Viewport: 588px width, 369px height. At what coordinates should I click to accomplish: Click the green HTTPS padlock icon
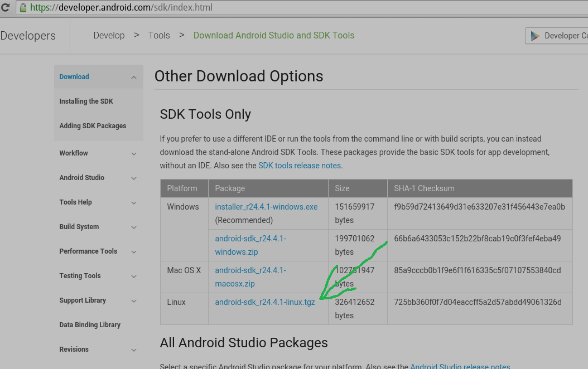coord(23,8)
